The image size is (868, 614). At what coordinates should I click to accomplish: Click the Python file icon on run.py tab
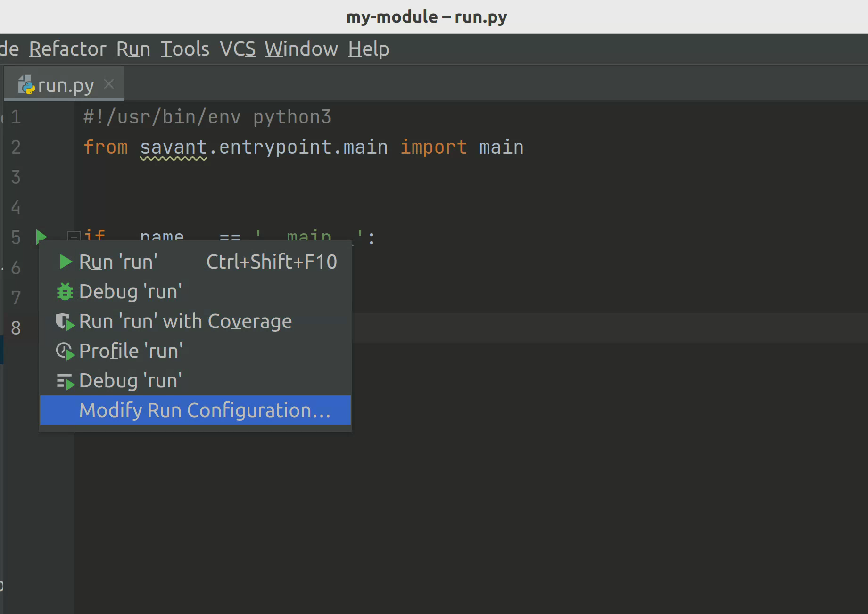(x=26, y=85)
